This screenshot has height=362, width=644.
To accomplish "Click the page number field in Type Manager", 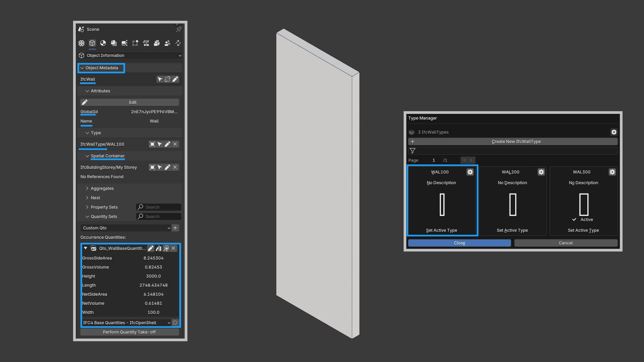I will click(434, 160).
